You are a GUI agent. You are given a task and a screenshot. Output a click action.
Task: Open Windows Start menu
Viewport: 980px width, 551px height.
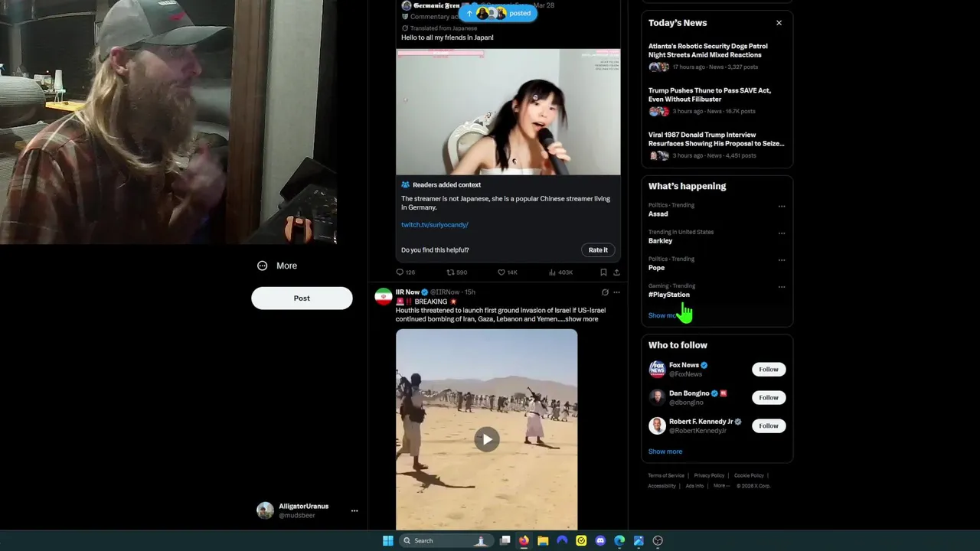tap(387, 541)
